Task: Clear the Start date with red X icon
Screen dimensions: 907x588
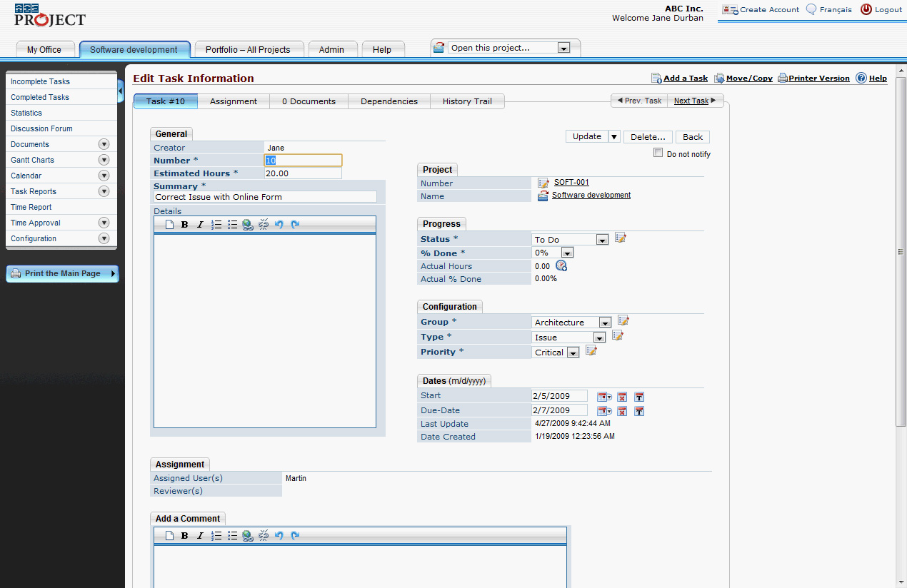Action: point(622,397)
